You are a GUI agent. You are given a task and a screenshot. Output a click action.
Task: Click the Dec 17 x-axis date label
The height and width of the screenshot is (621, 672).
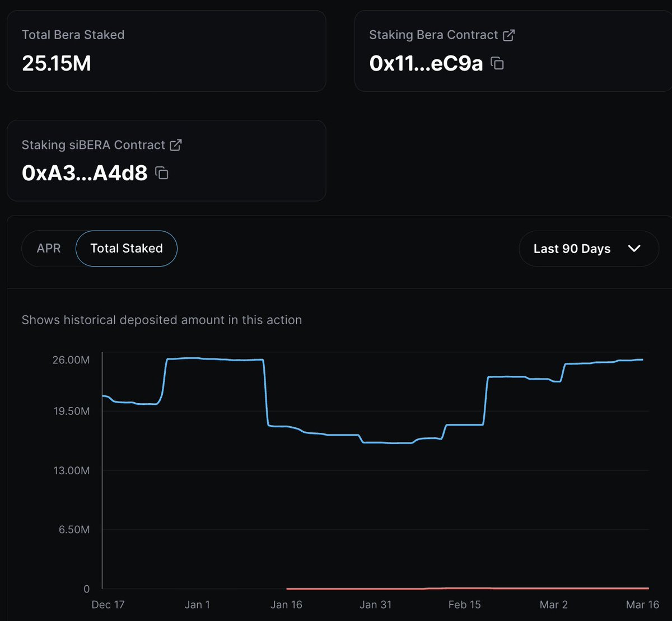point(108,605)
